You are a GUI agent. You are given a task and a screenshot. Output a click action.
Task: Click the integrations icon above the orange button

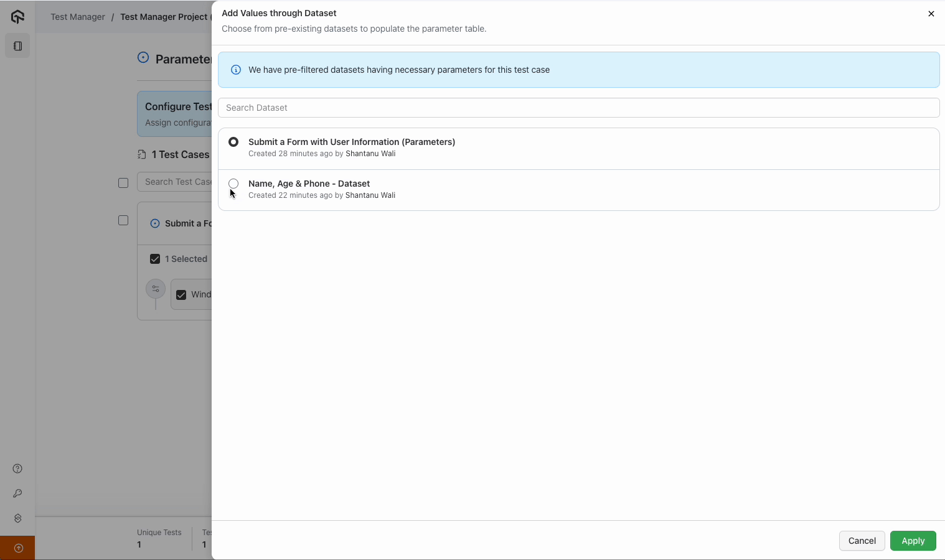click(17, 518)
